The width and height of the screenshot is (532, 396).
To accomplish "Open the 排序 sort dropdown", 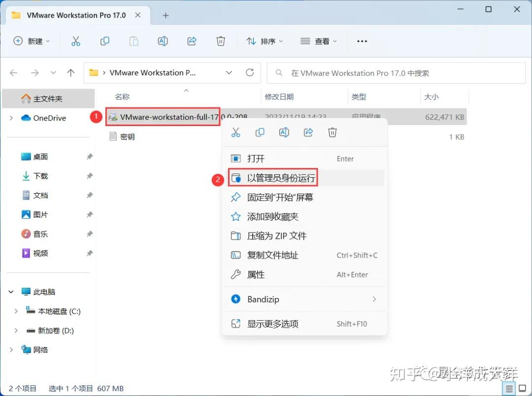I will (x=265, y=41).
